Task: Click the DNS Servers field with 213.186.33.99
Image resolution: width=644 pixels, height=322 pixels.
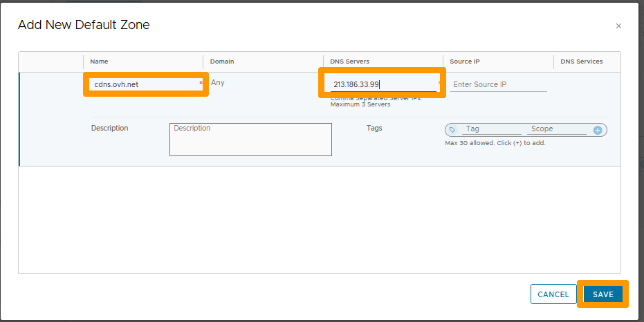Action: point(383,84)
